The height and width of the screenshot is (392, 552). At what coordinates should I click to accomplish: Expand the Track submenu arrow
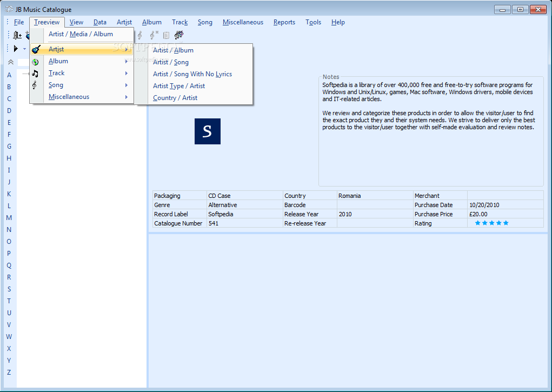point(126,73)
